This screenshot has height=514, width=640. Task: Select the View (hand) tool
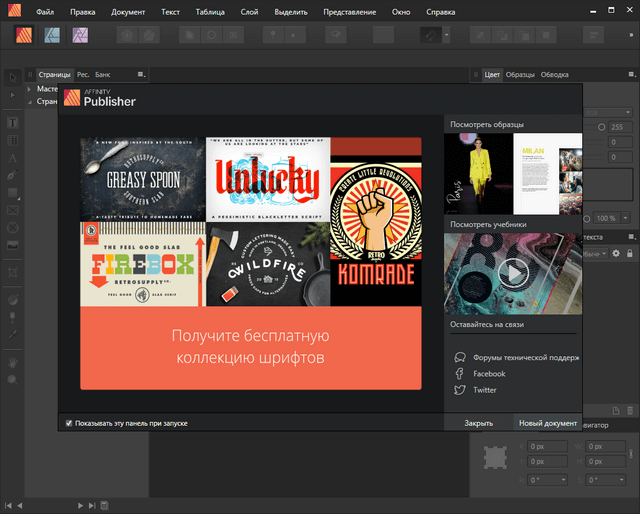(13, 361)
